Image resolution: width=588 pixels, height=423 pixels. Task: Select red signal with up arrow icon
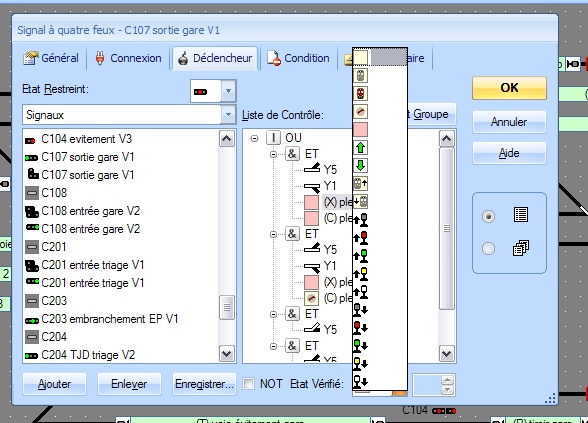point(360,237)
